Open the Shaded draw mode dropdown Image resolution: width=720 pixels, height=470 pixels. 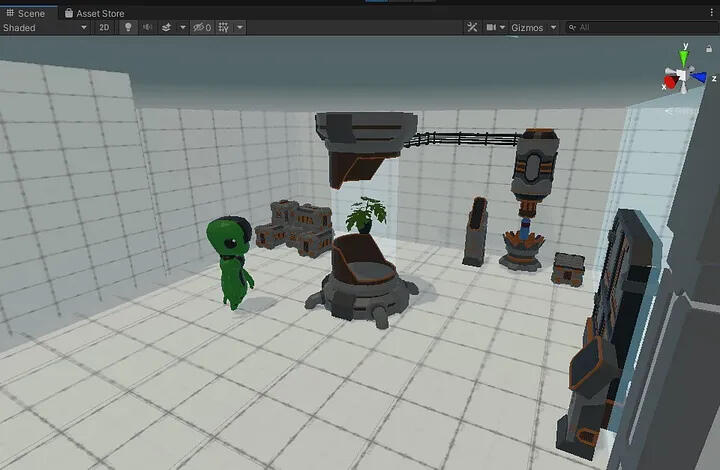45,28
